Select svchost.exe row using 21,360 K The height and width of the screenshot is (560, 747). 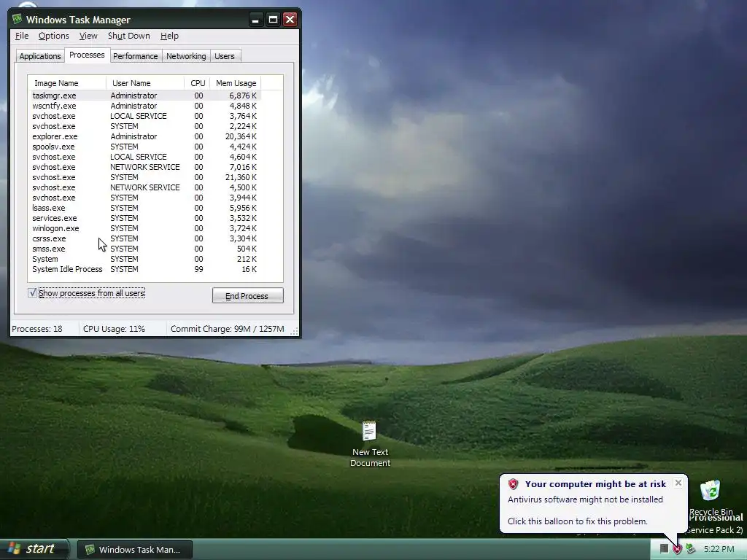[x=145, y=177]
